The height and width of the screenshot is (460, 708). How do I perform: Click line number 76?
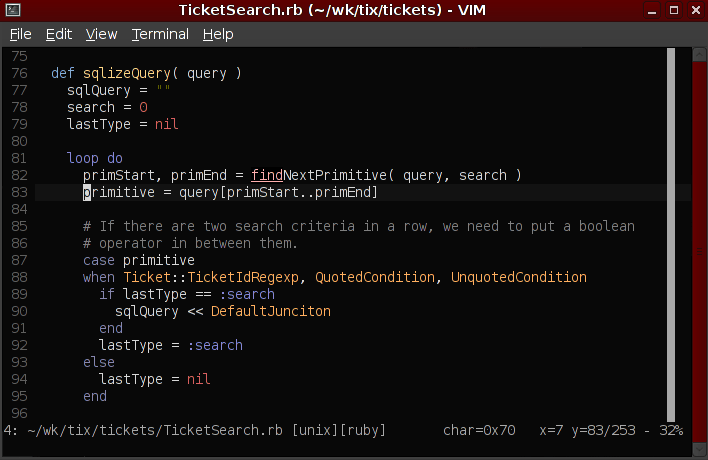[x=19, y=73]
